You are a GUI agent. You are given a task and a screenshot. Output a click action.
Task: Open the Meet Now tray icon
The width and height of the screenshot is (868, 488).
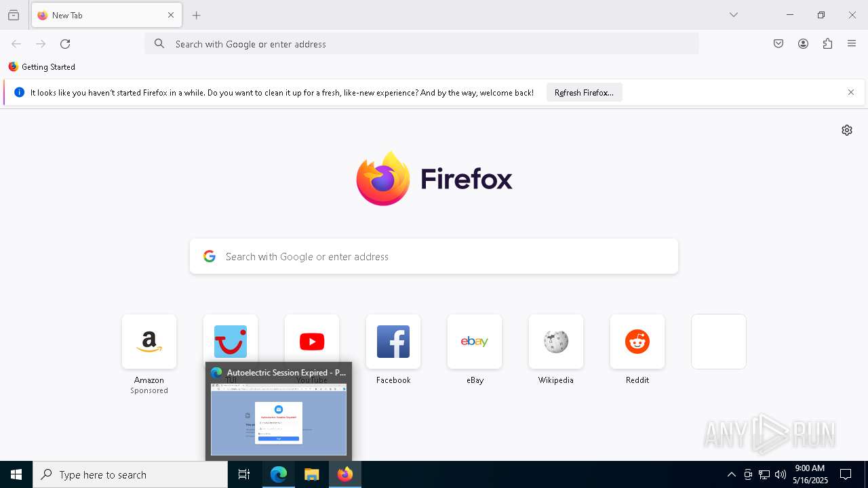(x=748, y=474)
